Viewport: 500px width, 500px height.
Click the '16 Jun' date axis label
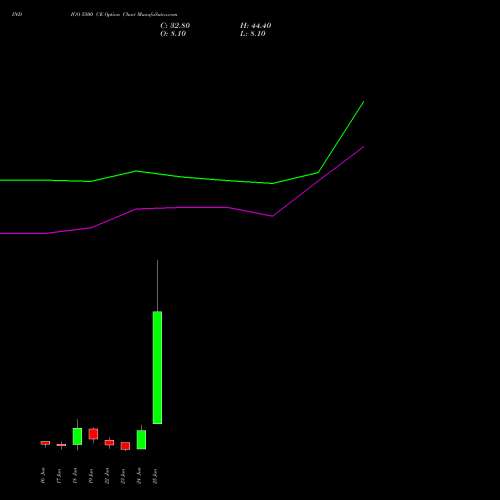43,476
